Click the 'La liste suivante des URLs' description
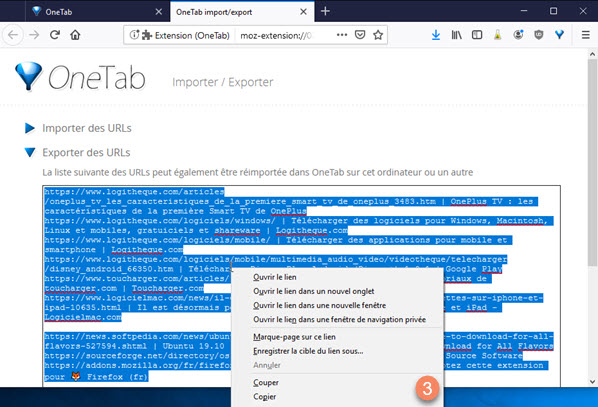 (258, 172)
